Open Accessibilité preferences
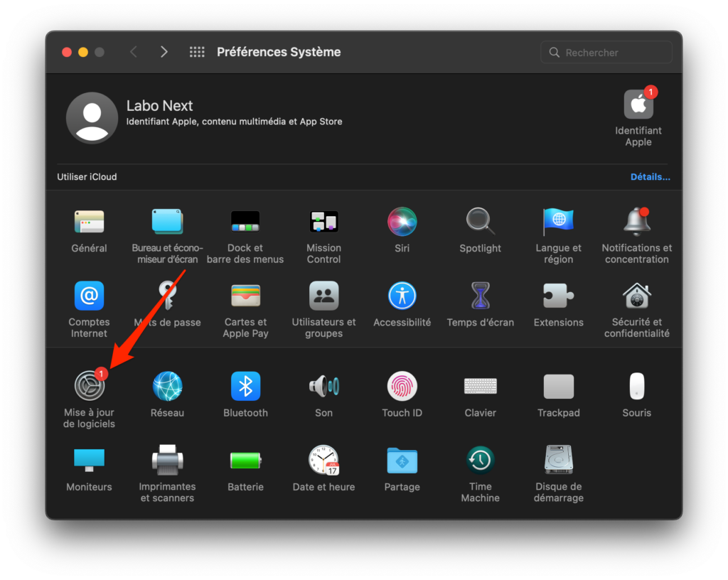 point(402,296)
